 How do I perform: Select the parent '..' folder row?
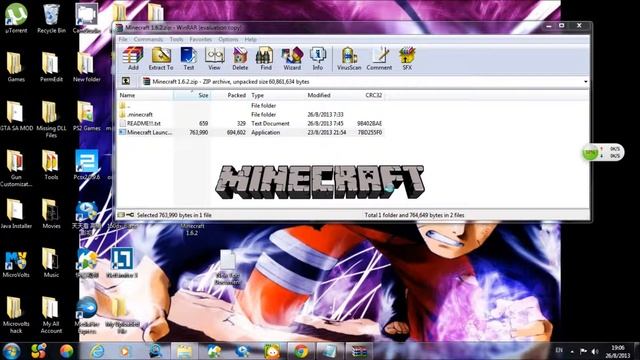(x=251, y=105)
